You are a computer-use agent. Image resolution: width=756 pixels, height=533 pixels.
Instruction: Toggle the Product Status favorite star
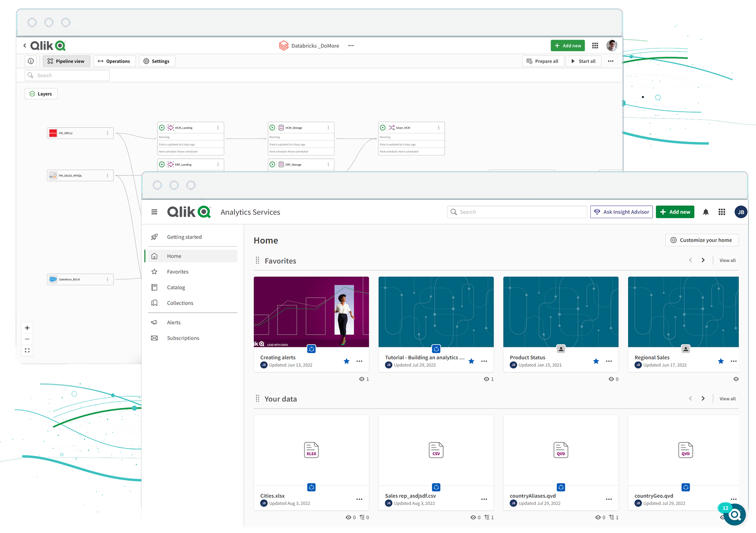596,361
